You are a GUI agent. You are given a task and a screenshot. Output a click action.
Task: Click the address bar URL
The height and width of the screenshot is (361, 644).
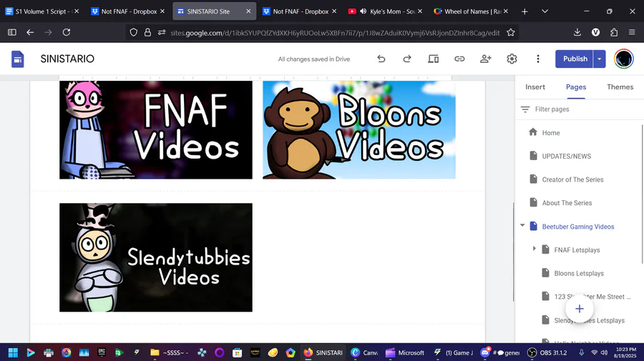(335, 33)
